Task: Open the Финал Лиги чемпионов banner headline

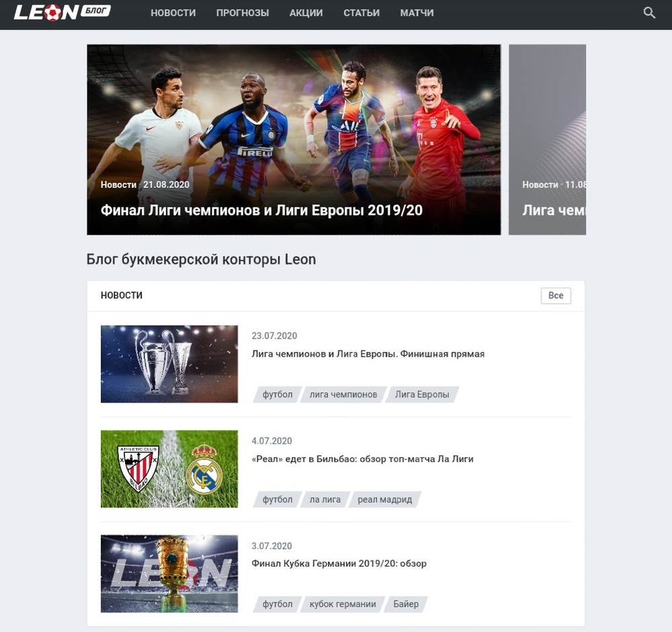Action: [x=261, y=210]
